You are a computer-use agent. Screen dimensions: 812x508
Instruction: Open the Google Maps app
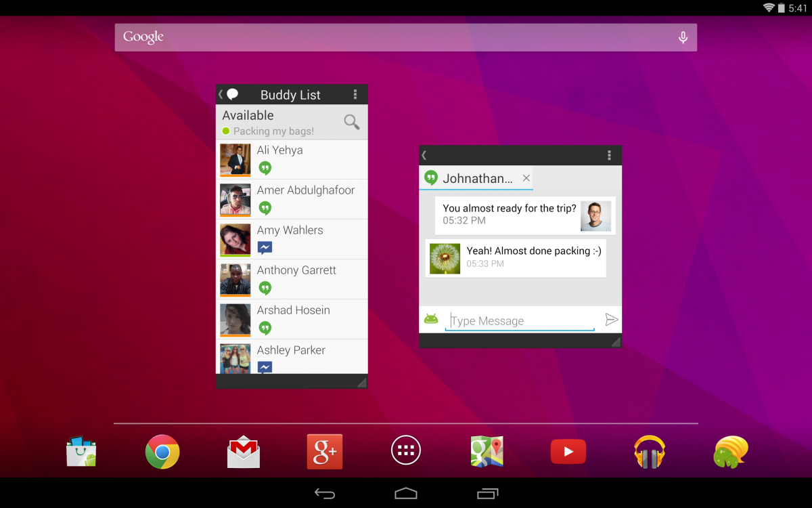tap(487, 452)
